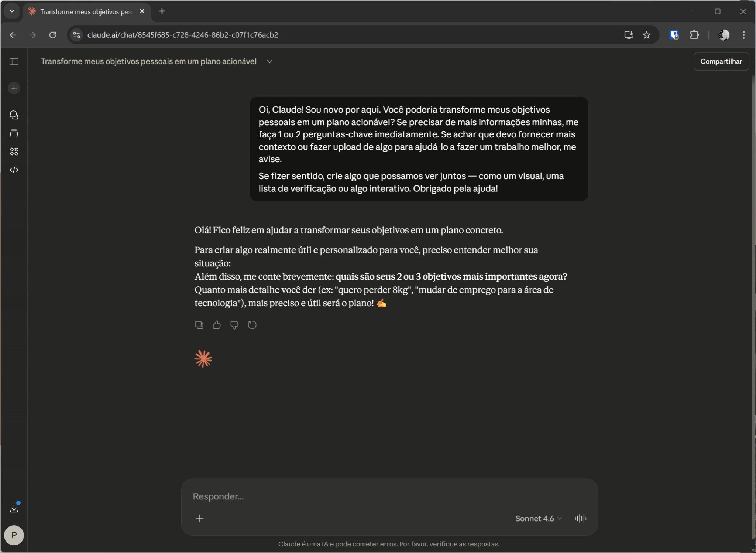The width and height of the screenshot is (756, 553).
Task: Click the Compartilhar button
Action: coord(721,61)
